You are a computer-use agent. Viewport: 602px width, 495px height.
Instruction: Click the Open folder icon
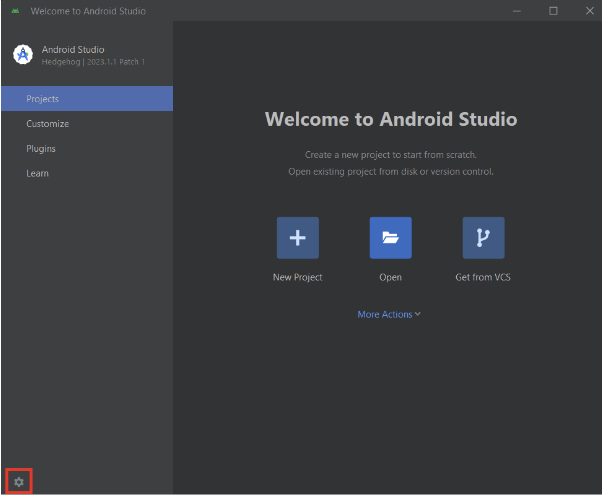point(390,238)
